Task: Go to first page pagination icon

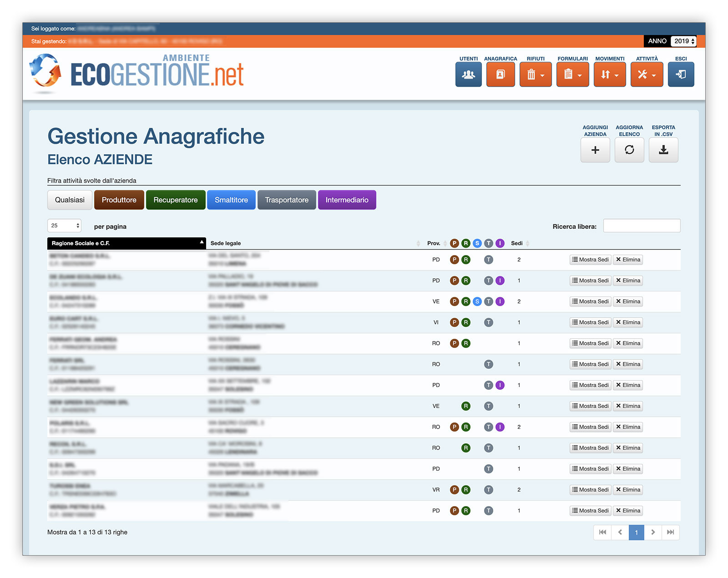Action: click(602, 533)
